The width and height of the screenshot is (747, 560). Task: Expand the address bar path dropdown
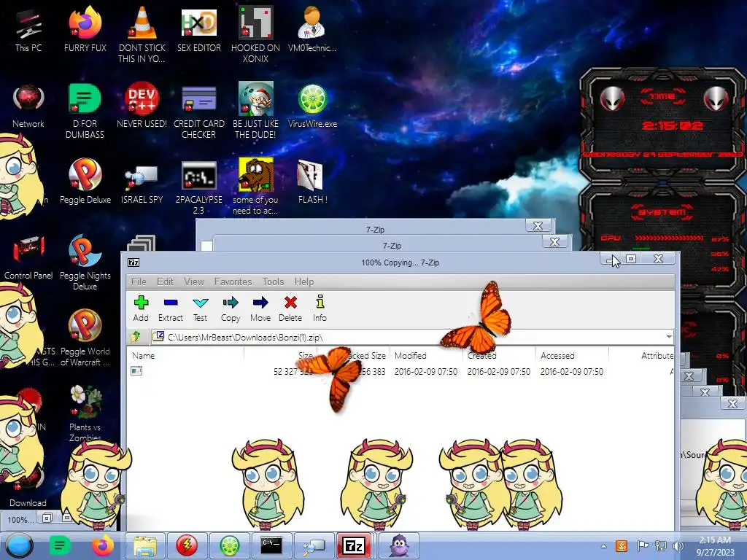coord(669,337)
